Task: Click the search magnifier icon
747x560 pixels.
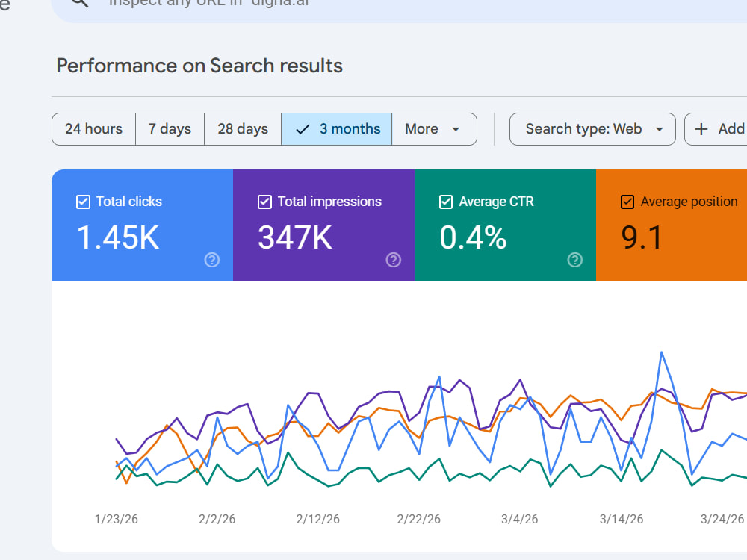Action: pos(80,2)
